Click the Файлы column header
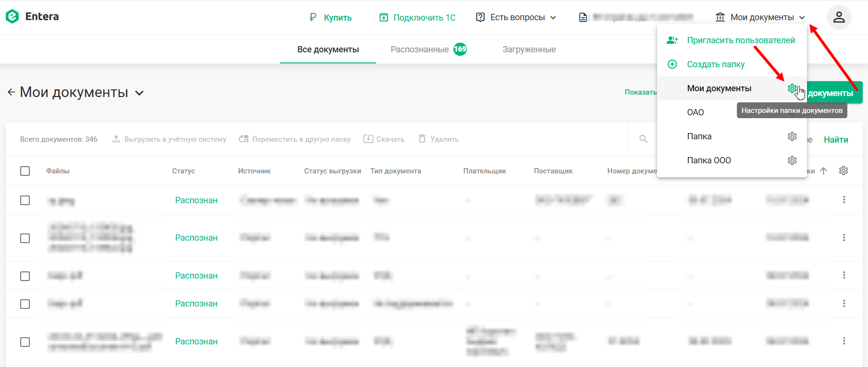The width and height of the screenshot is (868, 367). point(58,171)
